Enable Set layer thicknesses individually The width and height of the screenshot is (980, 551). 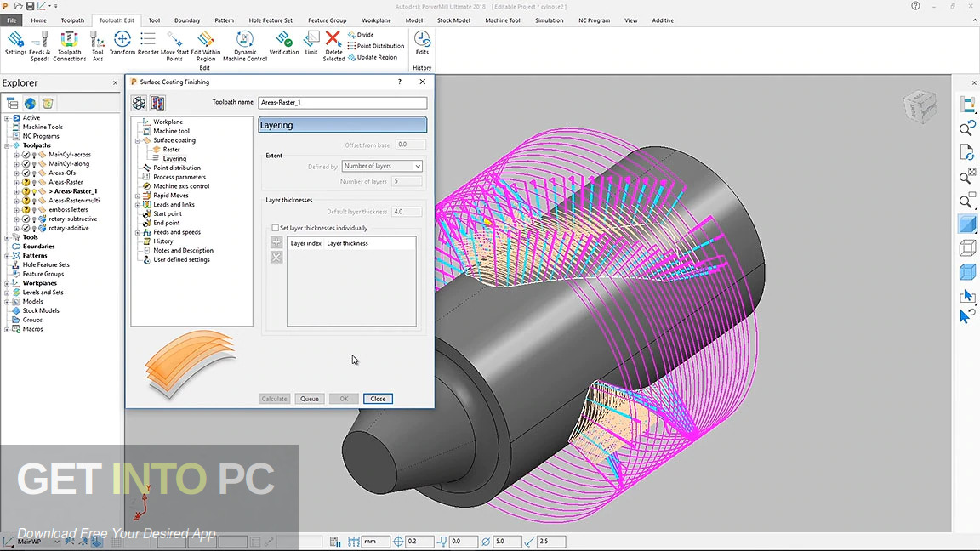point(275,228)
